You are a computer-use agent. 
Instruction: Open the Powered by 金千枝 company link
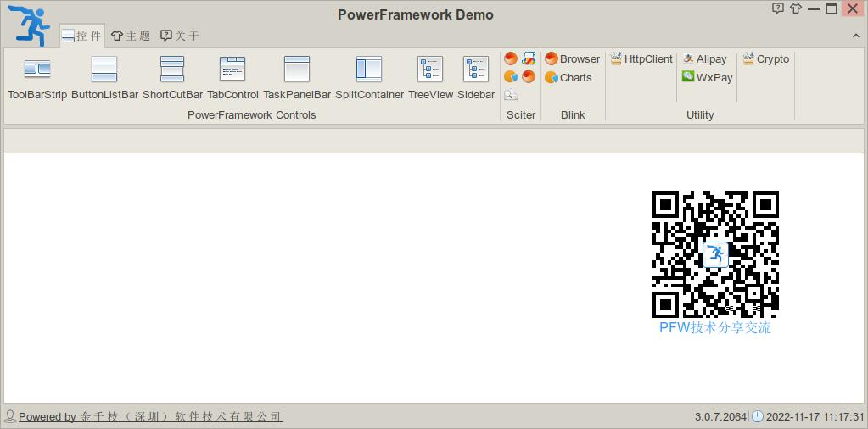[x=150, y=417]
